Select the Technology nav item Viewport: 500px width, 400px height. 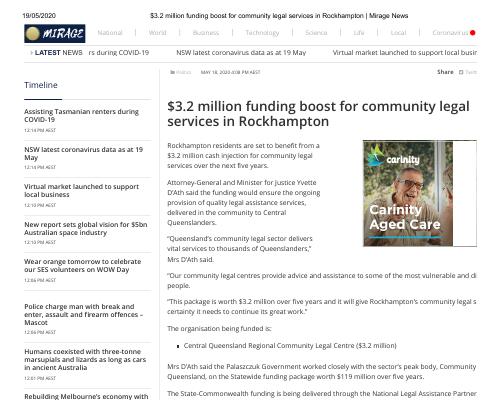click(262, 33)
